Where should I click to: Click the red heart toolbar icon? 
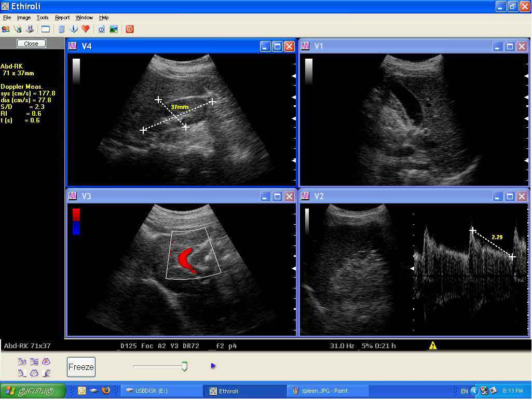pos(86,29)
